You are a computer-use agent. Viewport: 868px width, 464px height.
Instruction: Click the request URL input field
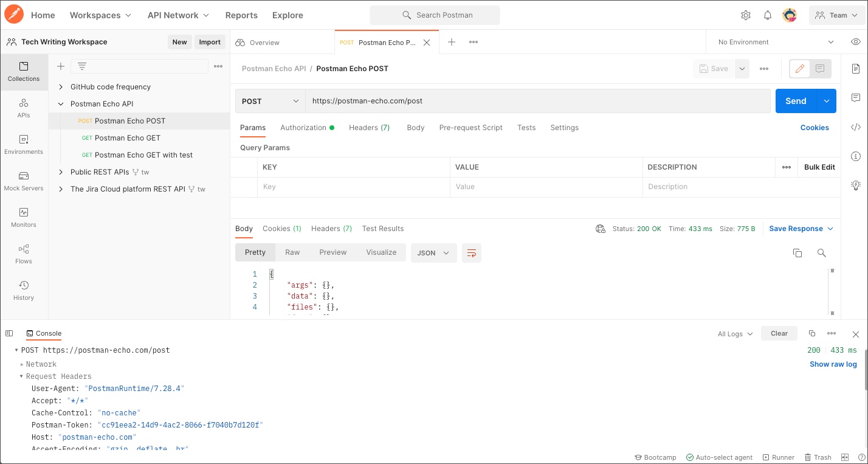(x=538, y=101)
